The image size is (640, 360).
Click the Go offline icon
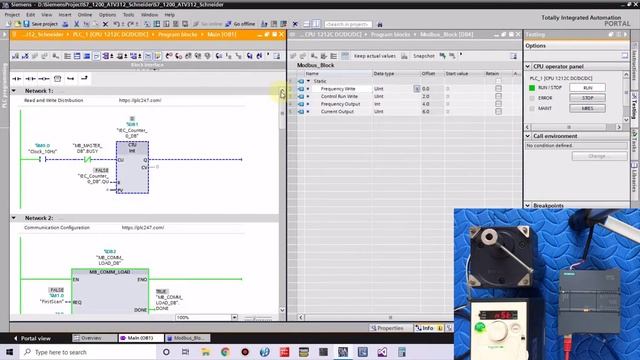pos(228,24)
